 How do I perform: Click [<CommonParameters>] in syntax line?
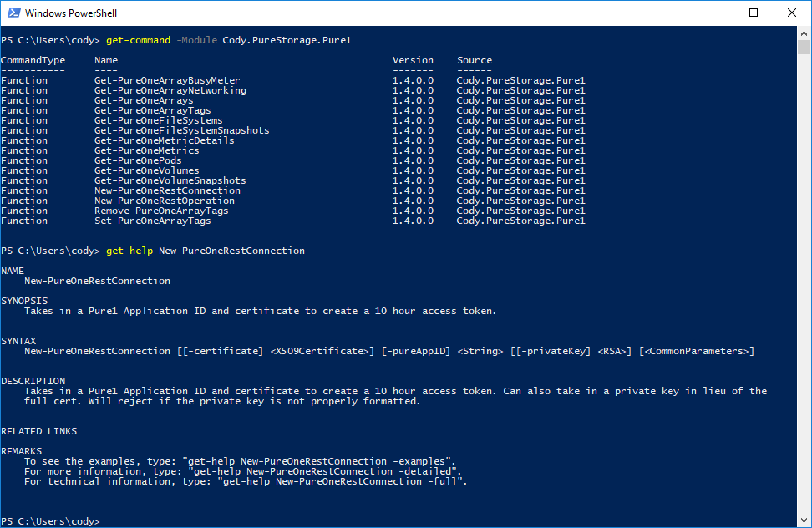(697, 351)
